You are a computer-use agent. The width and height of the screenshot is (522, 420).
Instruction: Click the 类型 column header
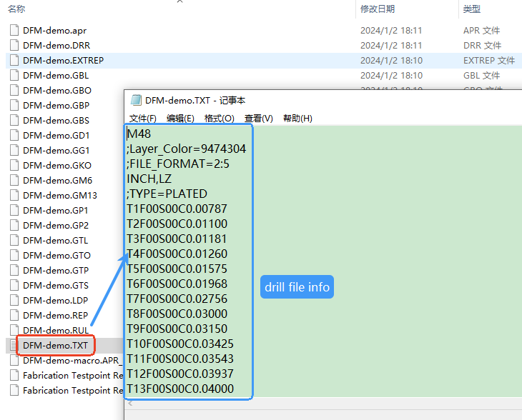[472, 9]
